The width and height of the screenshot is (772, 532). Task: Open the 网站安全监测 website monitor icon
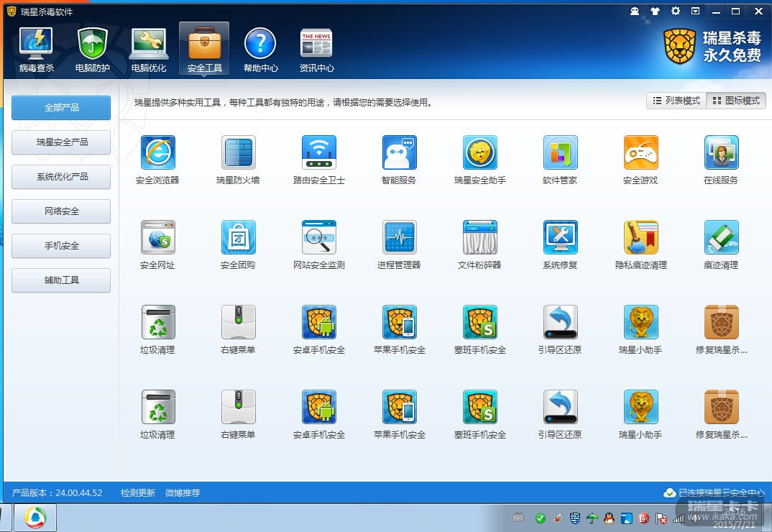(318, 237)
